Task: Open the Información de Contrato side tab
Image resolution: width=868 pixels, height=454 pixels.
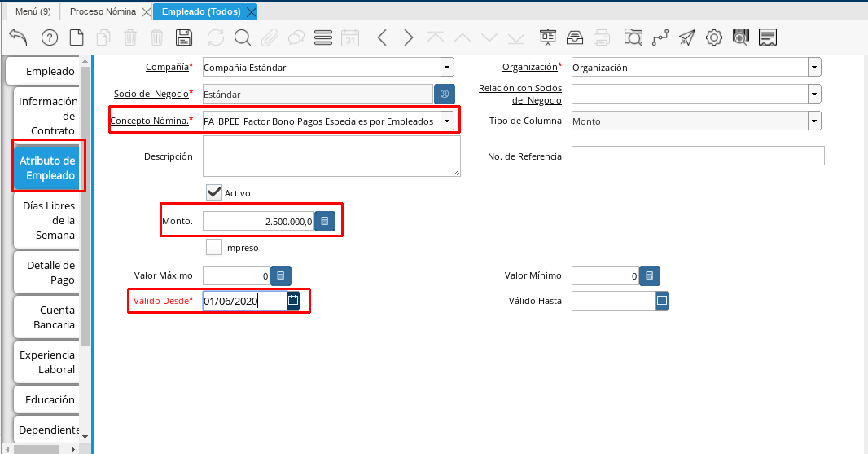Action: (47, 116)
